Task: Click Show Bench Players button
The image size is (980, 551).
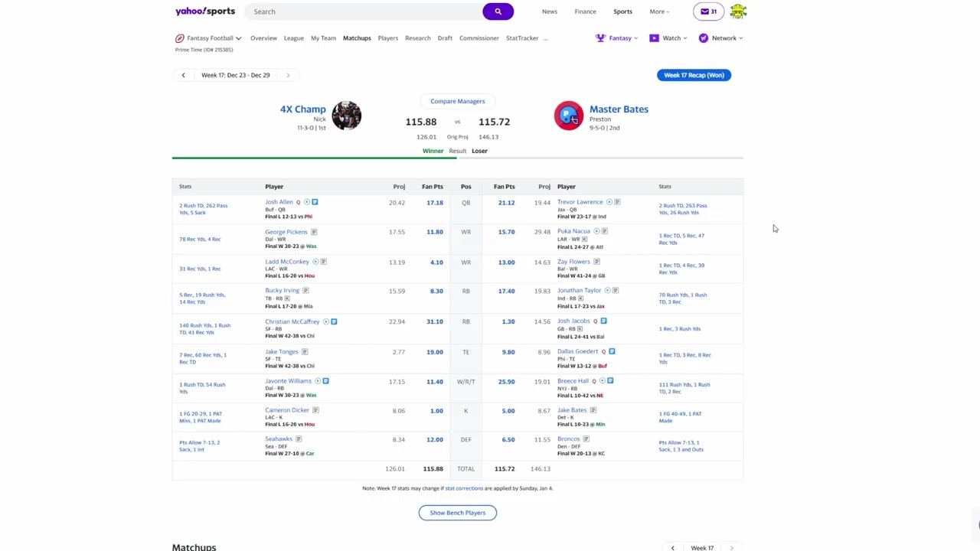Action: (x=458, y=513)
